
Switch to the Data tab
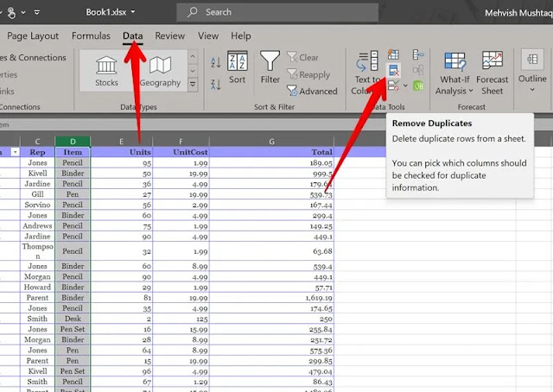[132, 36]
